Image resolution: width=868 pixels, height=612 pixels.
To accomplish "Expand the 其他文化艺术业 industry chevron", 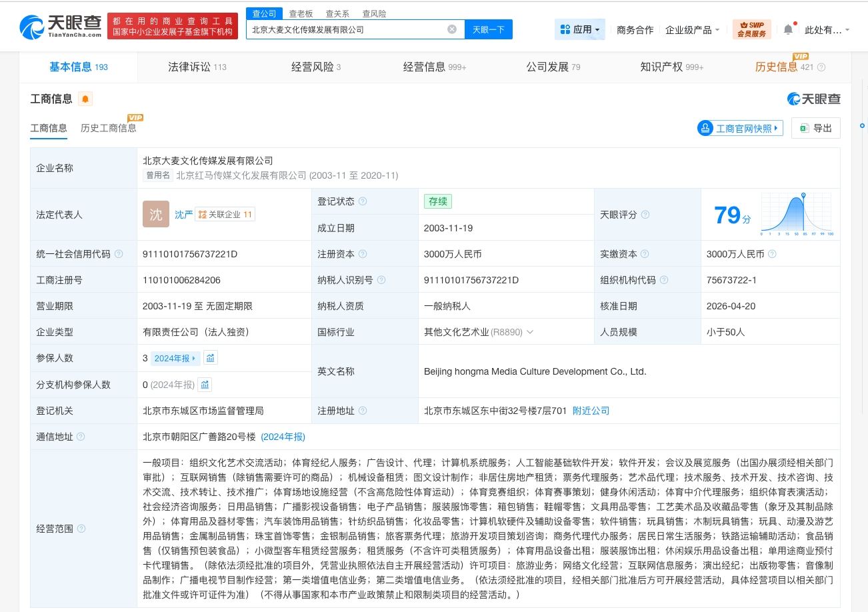I will click(530, 332).
